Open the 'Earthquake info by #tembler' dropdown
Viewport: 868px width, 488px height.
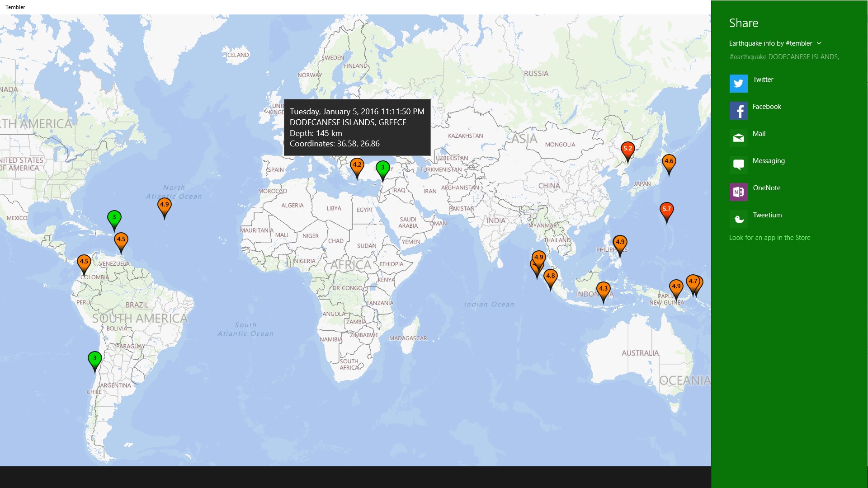775,43
